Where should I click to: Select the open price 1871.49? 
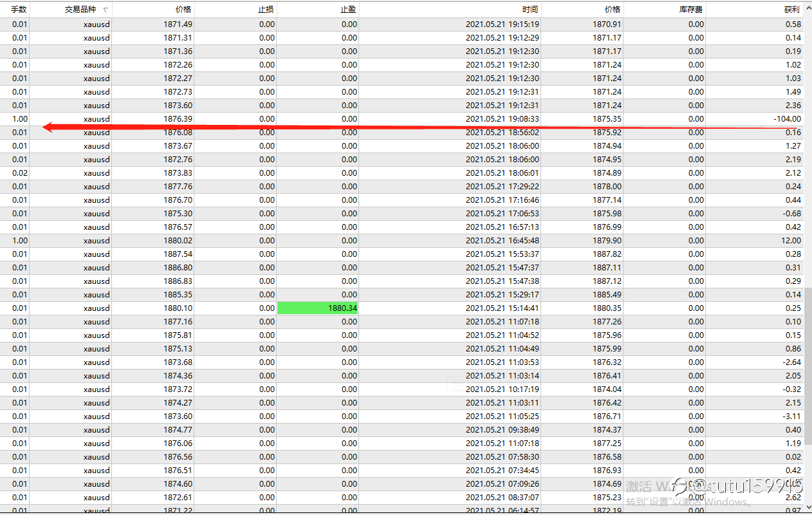(178, 24)
